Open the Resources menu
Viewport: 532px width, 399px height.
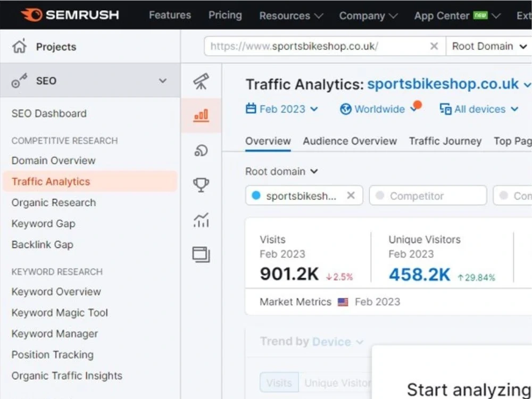coord(291,15)
